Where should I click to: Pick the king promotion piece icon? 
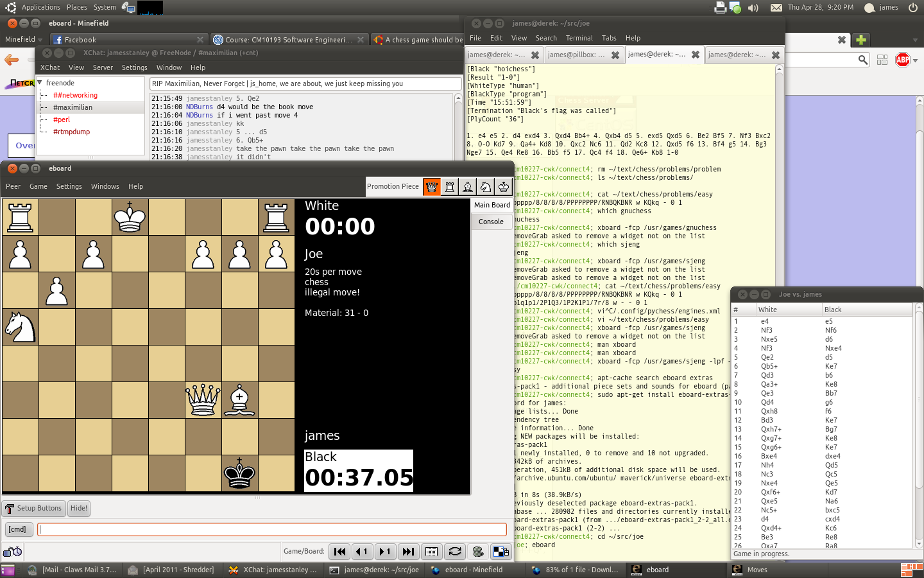tap(504, 187)
